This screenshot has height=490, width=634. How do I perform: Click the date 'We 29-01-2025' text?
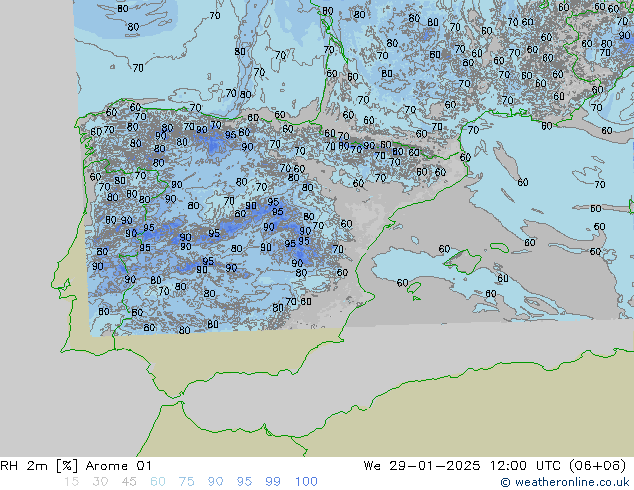click(x=422, y=466)
